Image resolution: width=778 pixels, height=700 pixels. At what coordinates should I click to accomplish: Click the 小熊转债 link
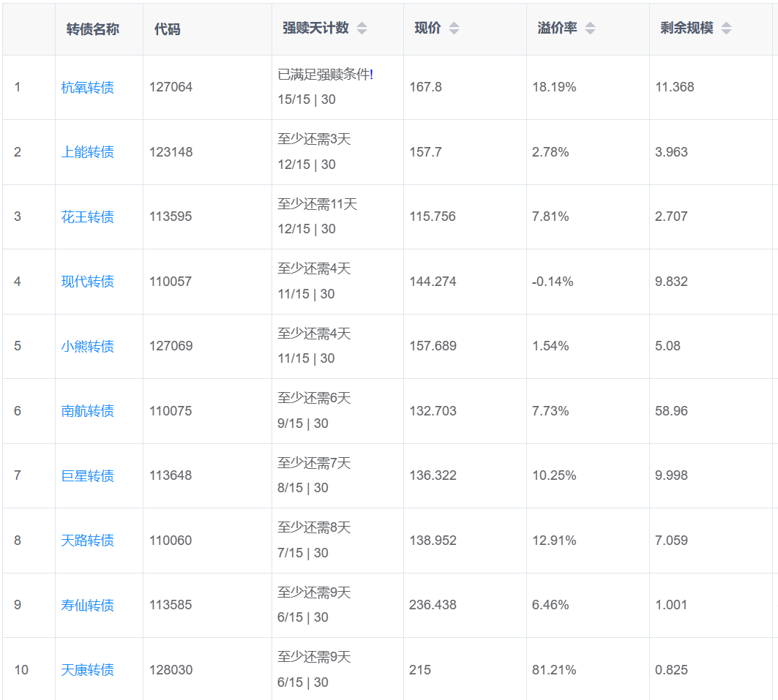(x=88, y=346)
